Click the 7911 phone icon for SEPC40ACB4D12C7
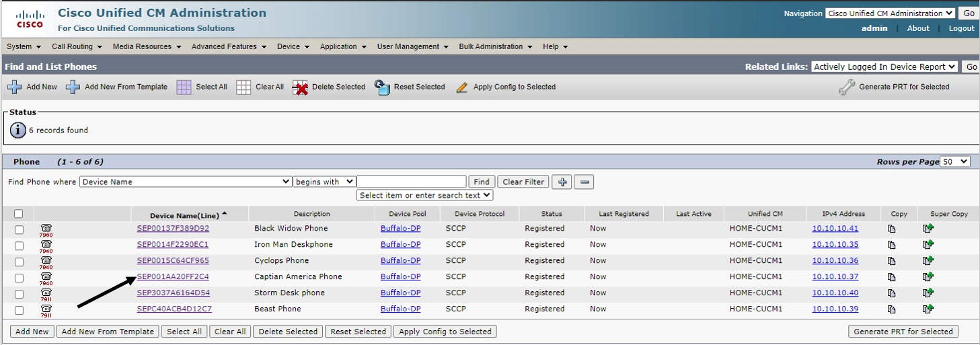Image resolution: width=980 pixels, height=345 pixels. pos(46,311)
